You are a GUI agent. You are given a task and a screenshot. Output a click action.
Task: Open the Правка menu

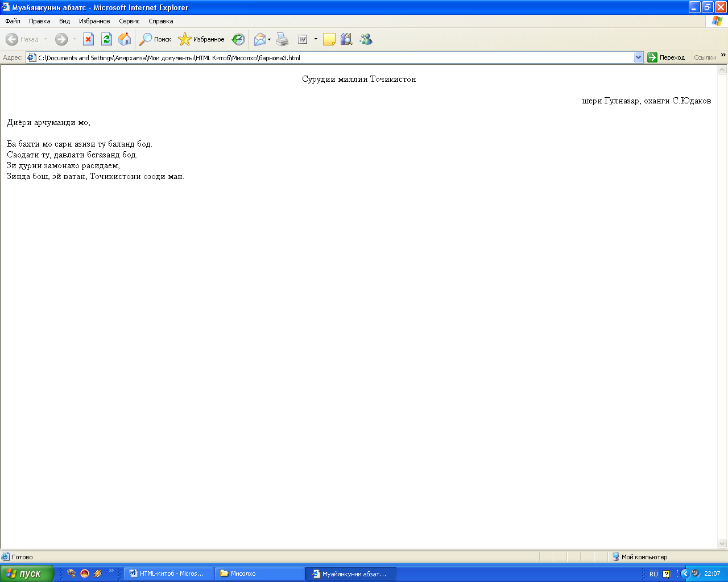[40, 21]
